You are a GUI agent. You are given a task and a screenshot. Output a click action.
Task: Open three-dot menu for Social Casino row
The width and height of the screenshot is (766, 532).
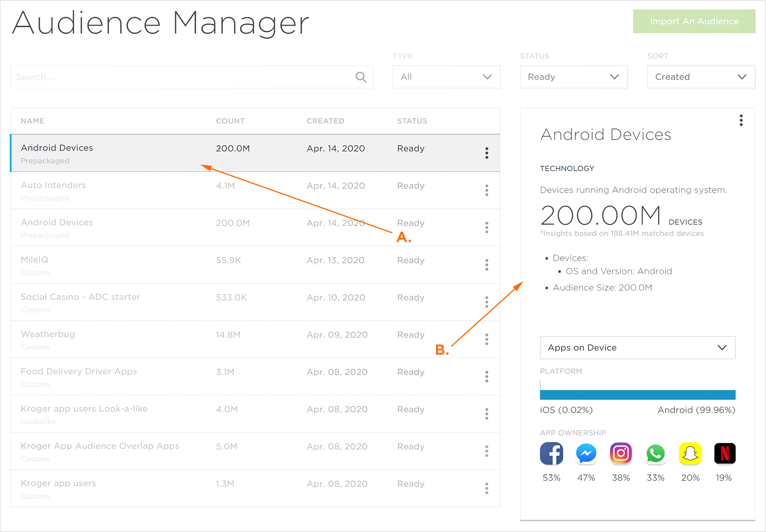tap(487, 302)
